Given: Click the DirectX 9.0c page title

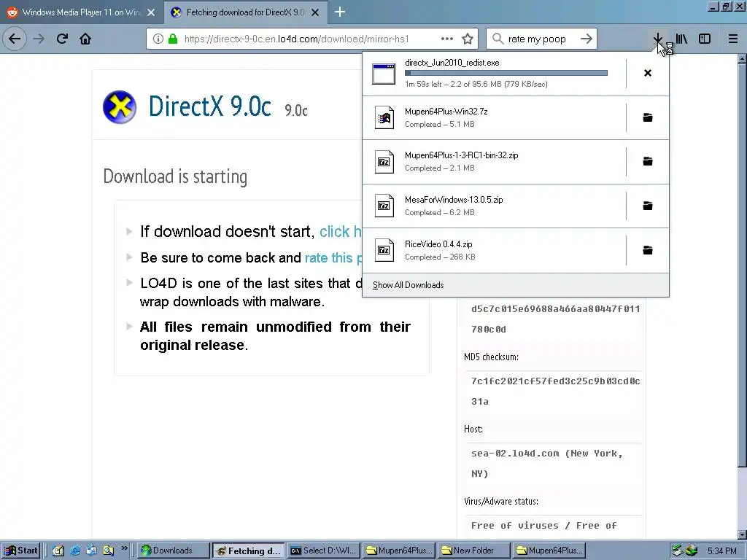Looking at the screenshot, I should click(209, 106).
